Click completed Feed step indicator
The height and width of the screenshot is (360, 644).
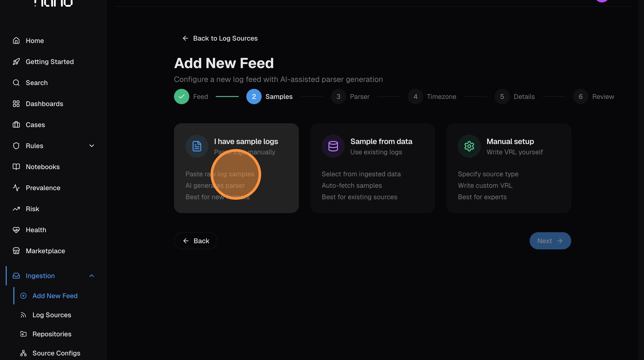(181, 97)
